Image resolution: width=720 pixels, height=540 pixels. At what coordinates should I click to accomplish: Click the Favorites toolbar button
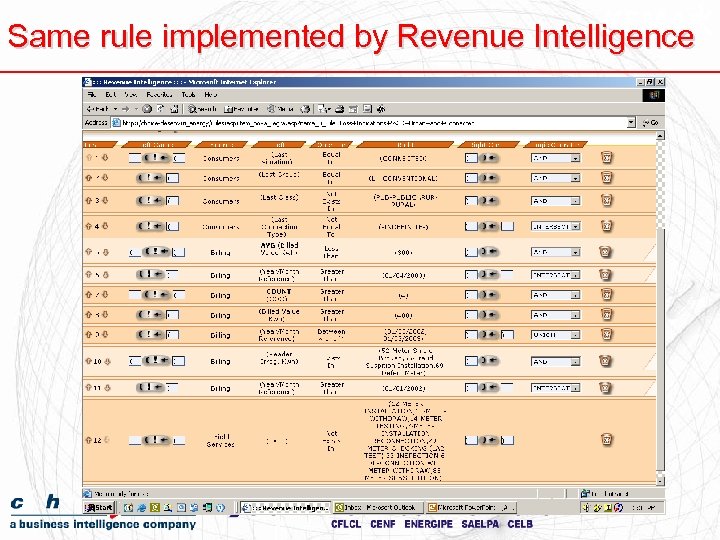point(241,109)
